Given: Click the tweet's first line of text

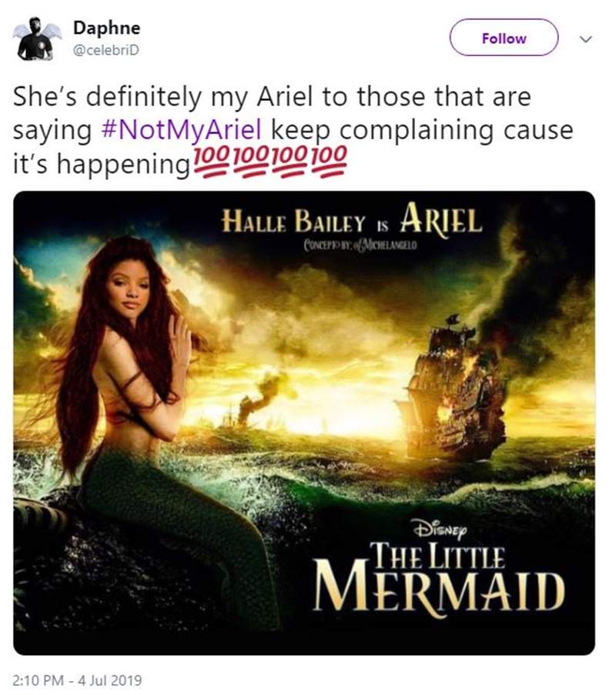Looking at the screenshot, I should pyautogui.click(x=272, y=96).
